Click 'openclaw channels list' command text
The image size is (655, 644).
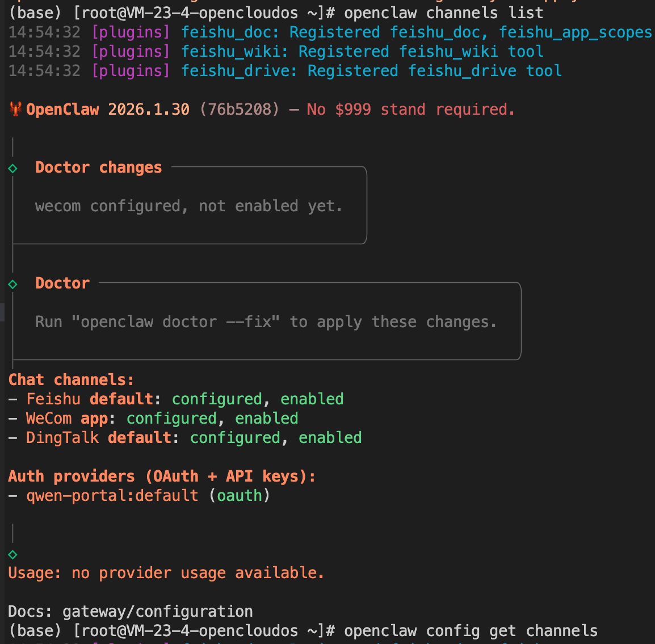point(443,13)
